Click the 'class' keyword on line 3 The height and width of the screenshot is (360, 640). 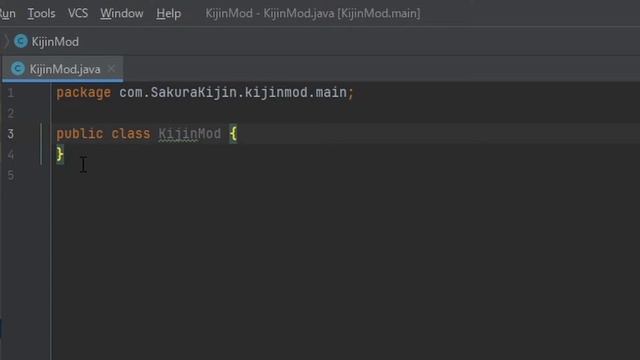tap(131, 134)
